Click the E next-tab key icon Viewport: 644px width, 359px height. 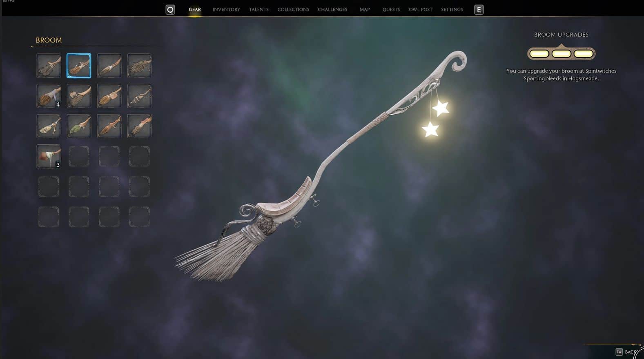(x=479, y=9)
